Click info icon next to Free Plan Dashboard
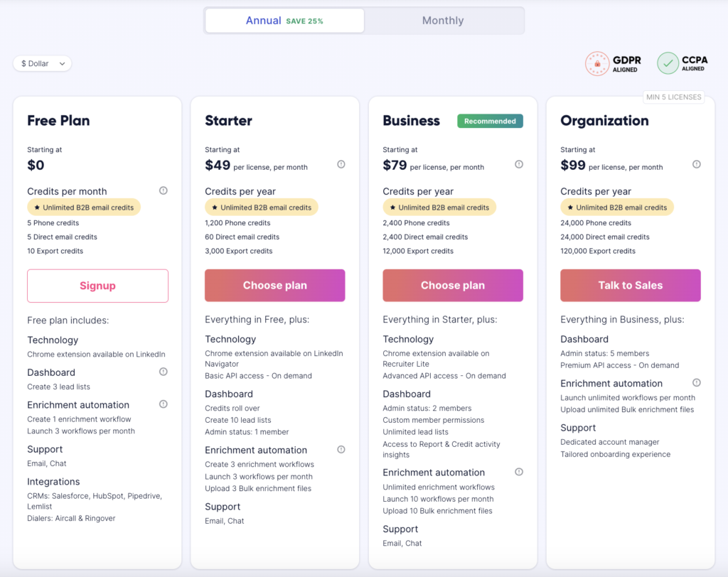 tap(164, 372)
